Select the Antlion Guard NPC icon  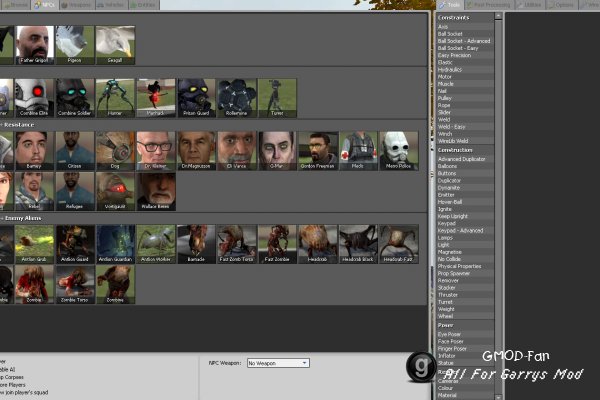point(75,244)
